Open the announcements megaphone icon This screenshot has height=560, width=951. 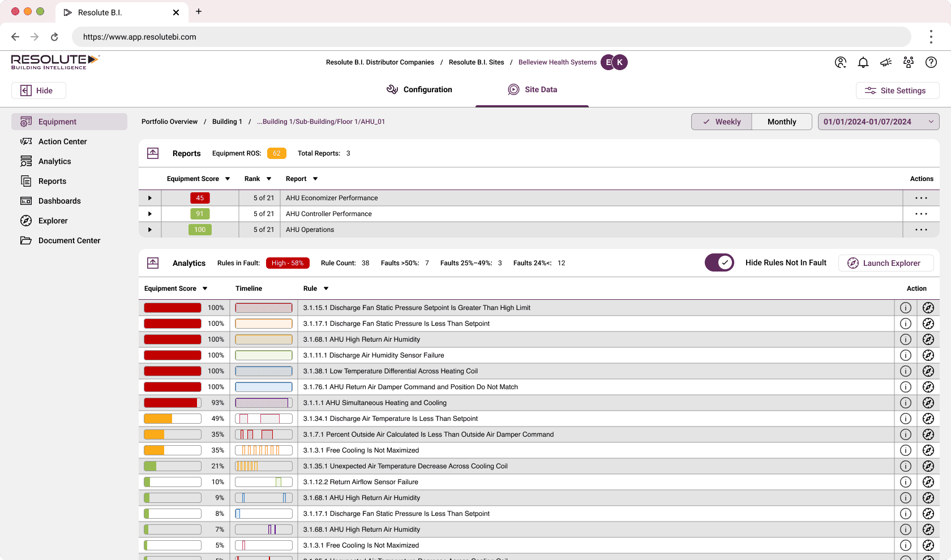tap(886, 62)
